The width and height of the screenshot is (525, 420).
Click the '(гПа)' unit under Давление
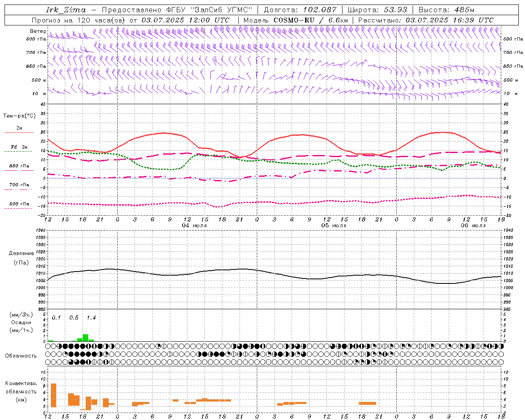tap(21, 263)
